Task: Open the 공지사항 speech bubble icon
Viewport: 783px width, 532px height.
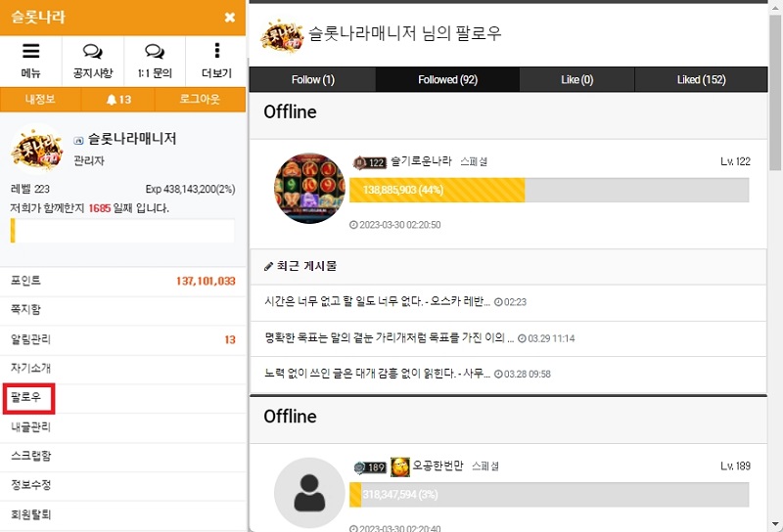Action: coord(92,51)
